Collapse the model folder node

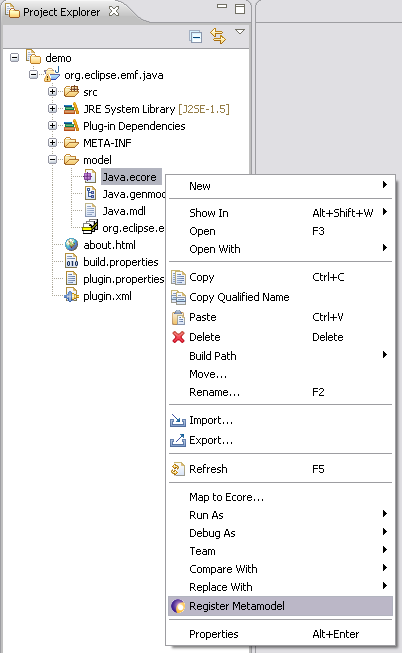pyautogui.click(x=52, y=160)
